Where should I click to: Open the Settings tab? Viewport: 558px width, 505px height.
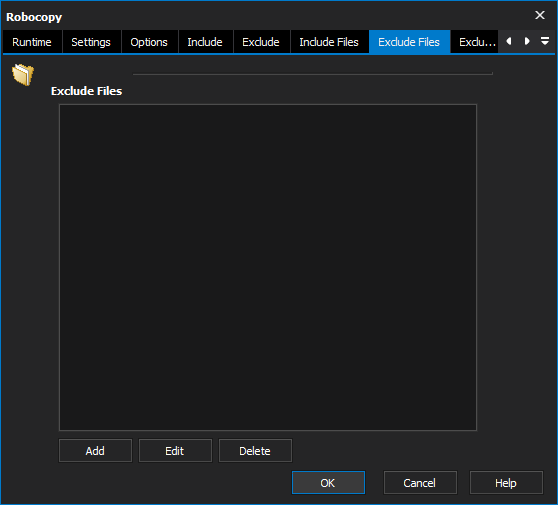coord(91,42)
